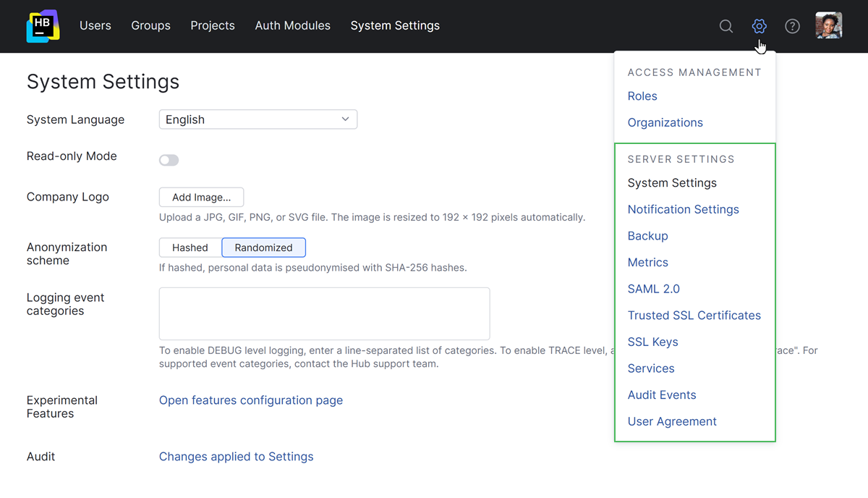This screenshot has height=498, width=868.
Task: Click the Add Image button
Action: [x=201, y=197]
